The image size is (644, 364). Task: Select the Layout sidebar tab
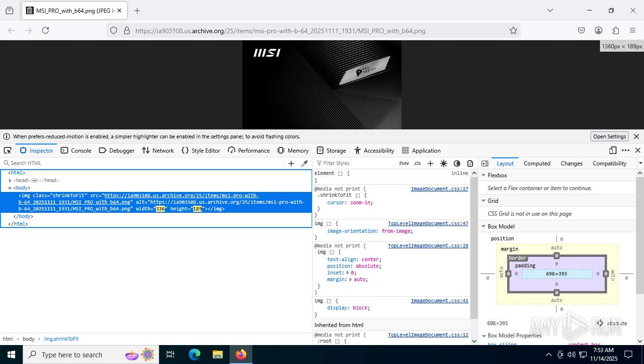tap(505, 163)
